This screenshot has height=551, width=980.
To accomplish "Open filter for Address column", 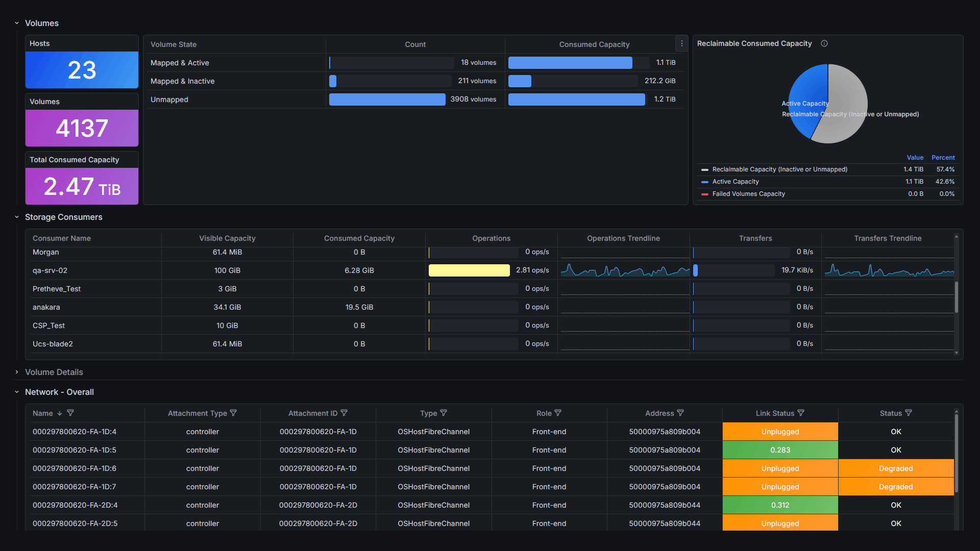I will point(680,413).
